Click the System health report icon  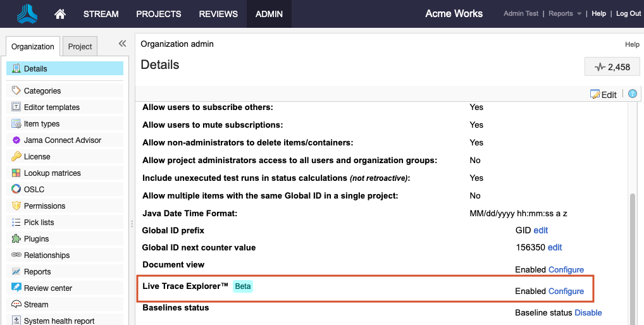click(x=16, y=321)
